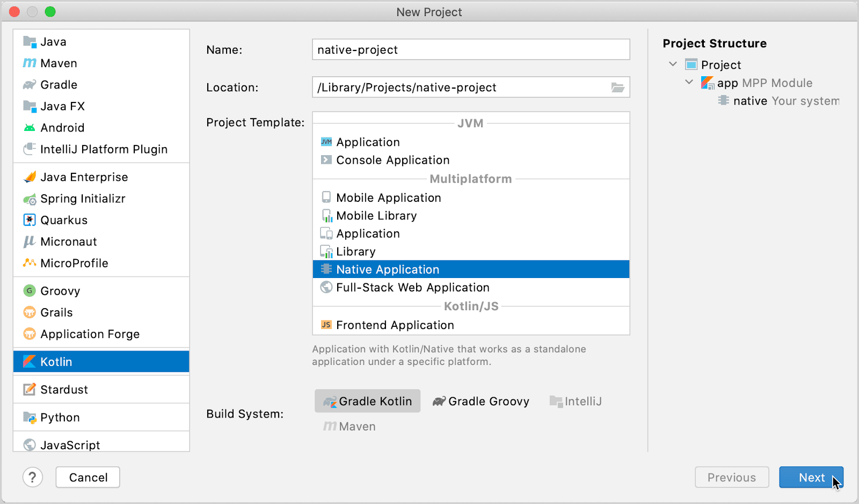Click the Maven icon in the sidebar
Screen dimensions: 859x504
pyautogui.click(x=30, y=63)
